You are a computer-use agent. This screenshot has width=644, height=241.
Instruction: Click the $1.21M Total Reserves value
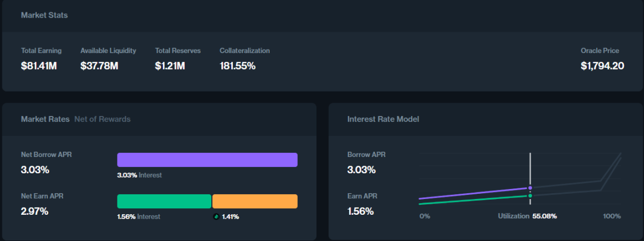(x=170, y=65)
